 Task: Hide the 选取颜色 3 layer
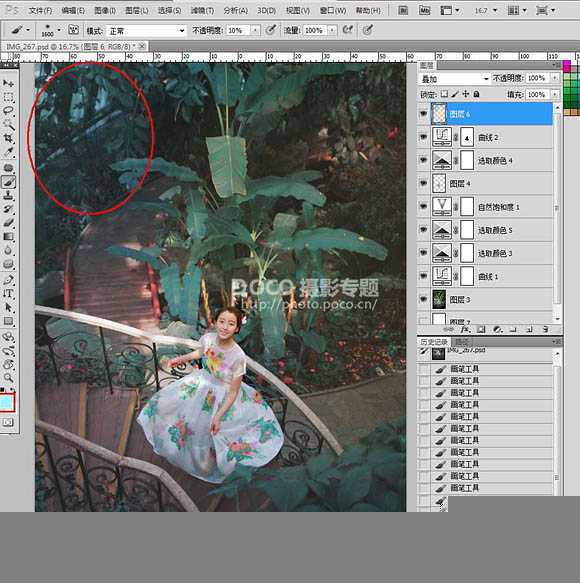coord(423,253)
